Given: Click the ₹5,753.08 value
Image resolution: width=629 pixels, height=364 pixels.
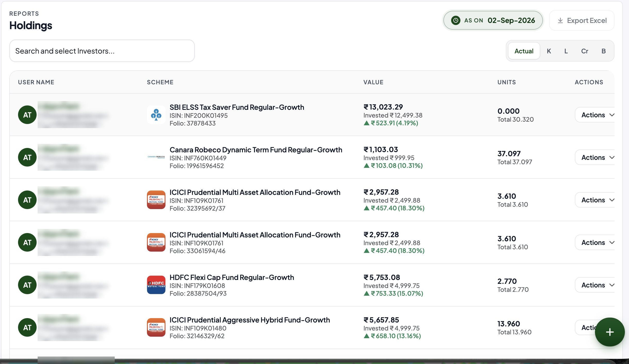Looking at the screenshot, I should tap(382, 277).
